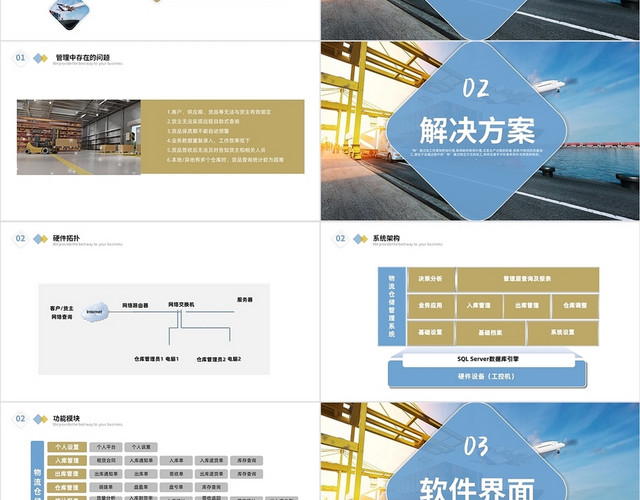This screenshot has height=500, width=640.
Task: Click the airplane diamond image in the top-left slide
Action: (x=69, y=13)
